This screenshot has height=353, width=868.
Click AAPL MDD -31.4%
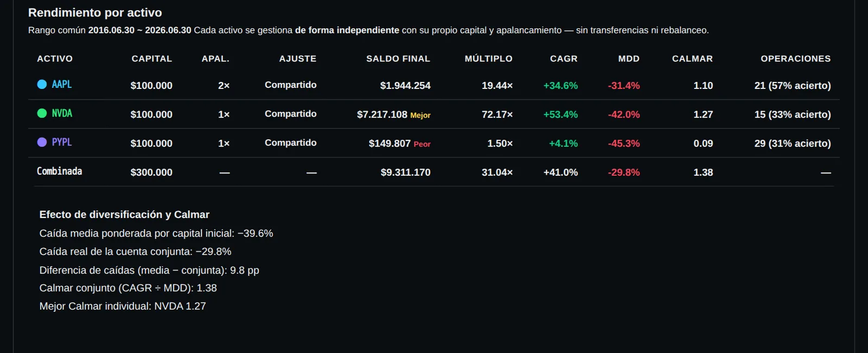tap(624, 85)
